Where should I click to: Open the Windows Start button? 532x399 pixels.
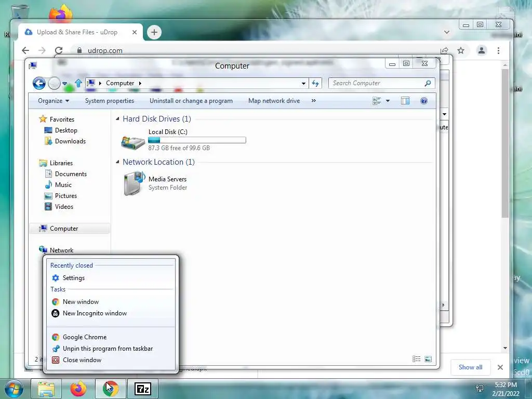(x=14, y=389)
